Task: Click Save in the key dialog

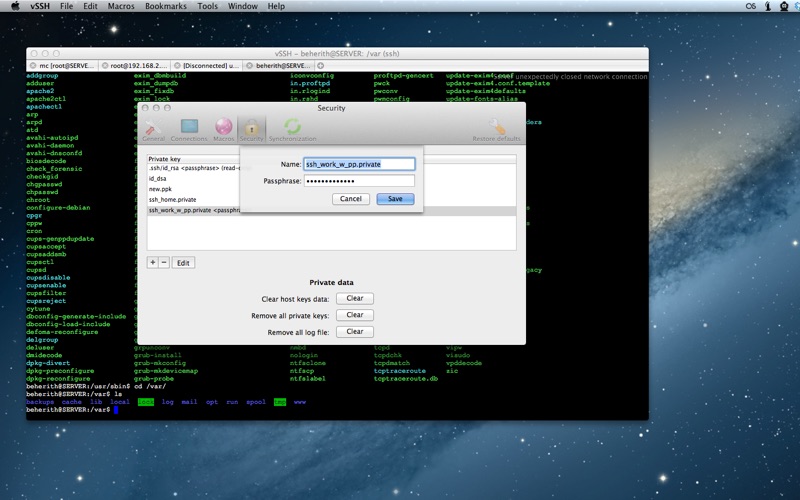Action: tap(395, 199)
